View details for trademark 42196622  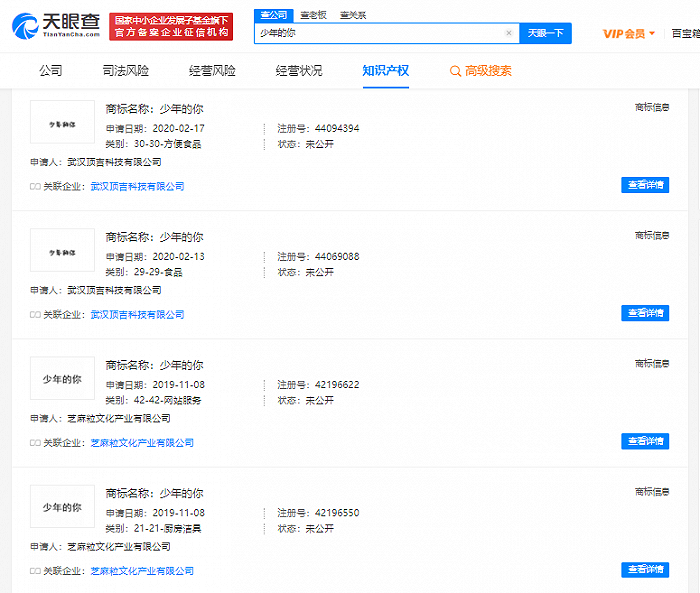click(x=645, y=441)
